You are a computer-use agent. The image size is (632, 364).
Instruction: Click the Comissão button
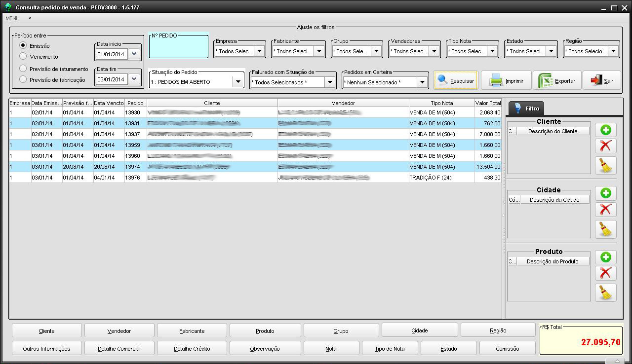click(x=508, y=348)
